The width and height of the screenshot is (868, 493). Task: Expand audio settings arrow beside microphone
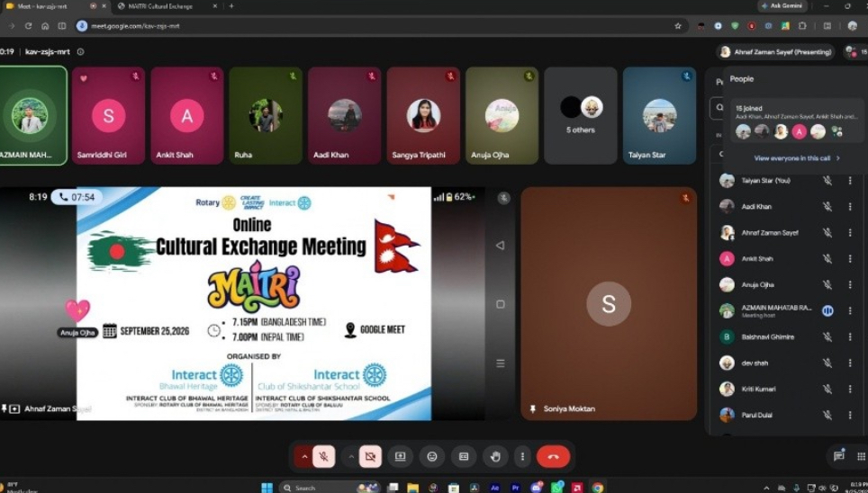pos(304,456)
